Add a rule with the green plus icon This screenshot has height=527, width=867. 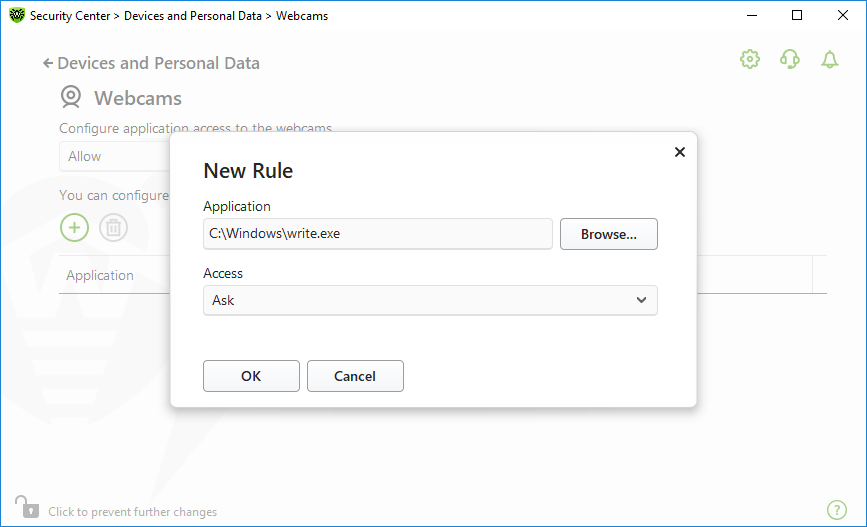coord(74,227)
